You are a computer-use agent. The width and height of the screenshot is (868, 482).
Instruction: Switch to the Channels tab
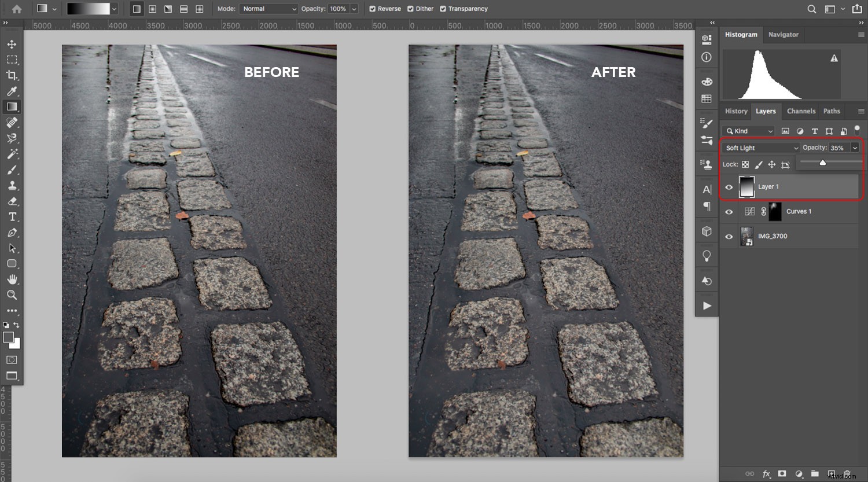tap(801, 111)
